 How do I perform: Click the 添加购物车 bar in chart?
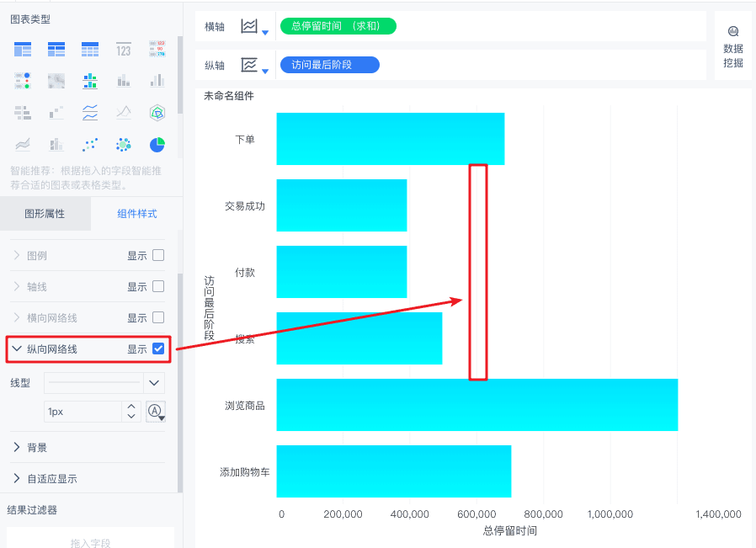(394, 471)
